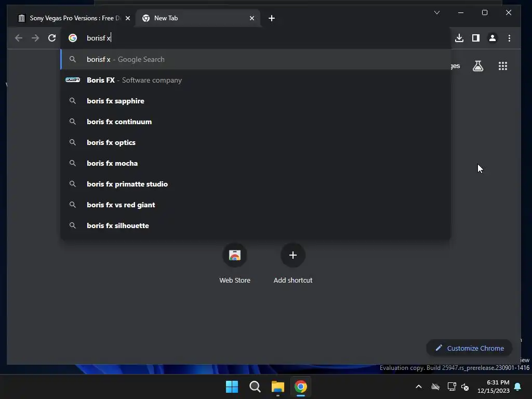Open clock showing 6:31 PM

494,387
